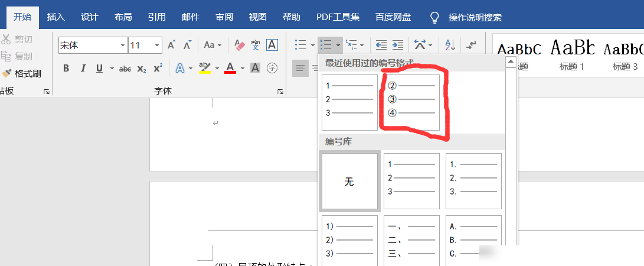This screenshot has width=644, height=266.
Task: Switch to the 设计 ribbon tab
Action: coord(90,17)
